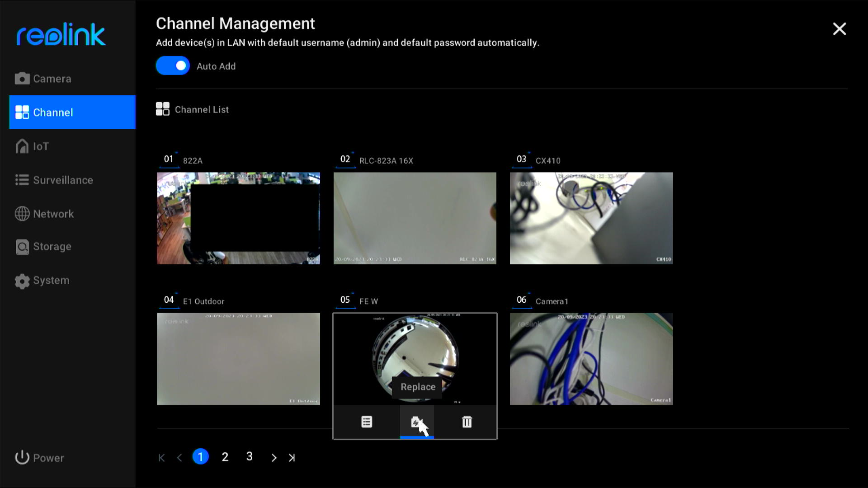Close Channel Management with X
The height and width of the screenshot is (488, 868).
point(839,29)
